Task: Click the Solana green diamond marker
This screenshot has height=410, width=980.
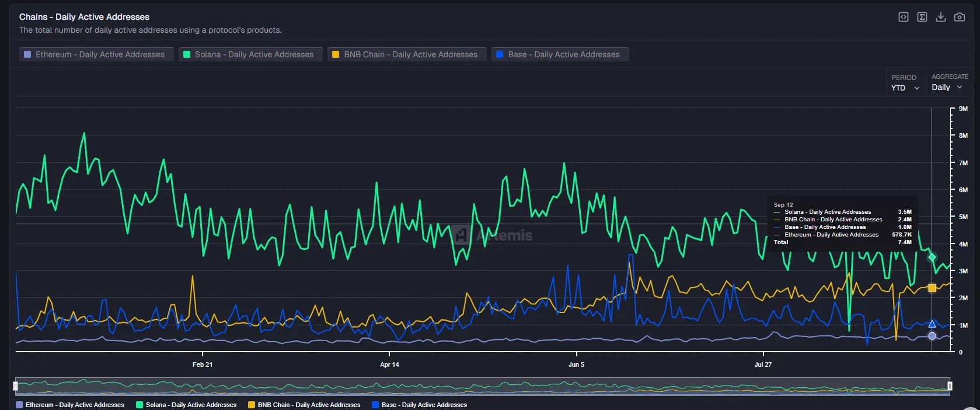Action: (932, 257)
